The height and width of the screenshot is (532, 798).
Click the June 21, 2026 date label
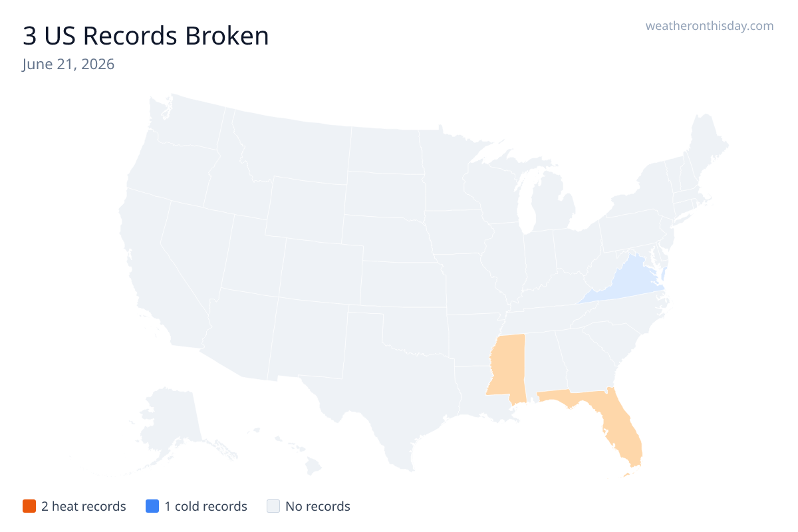68,65
